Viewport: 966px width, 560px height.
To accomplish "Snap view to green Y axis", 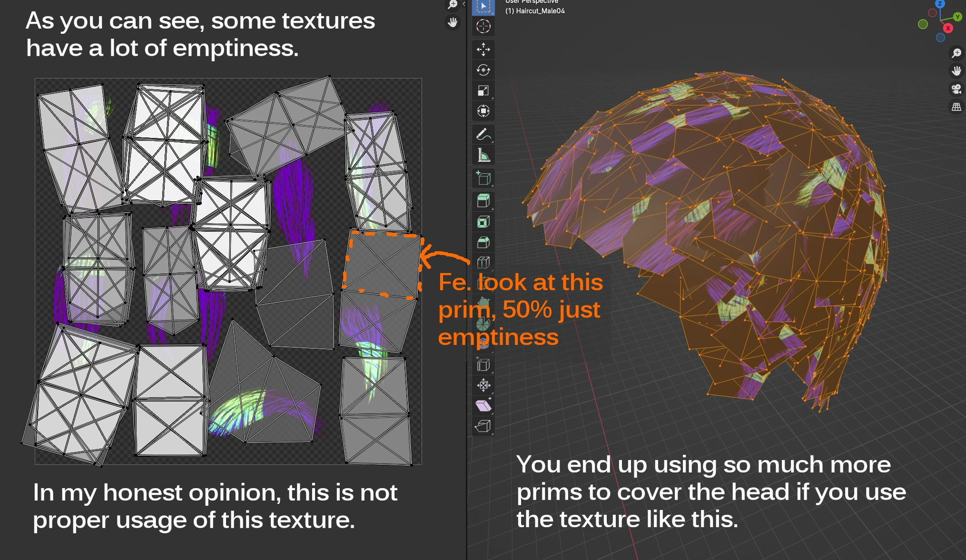I will tap(957, 17).
